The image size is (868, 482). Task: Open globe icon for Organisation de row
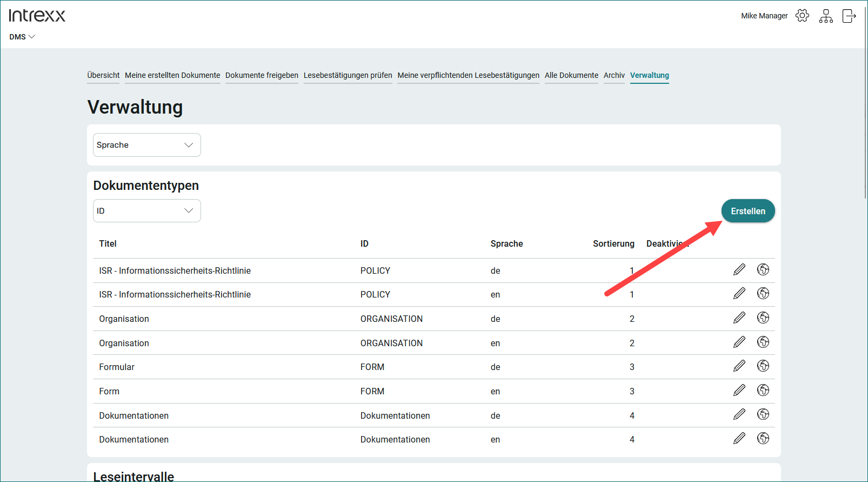(x=763, y=318)
